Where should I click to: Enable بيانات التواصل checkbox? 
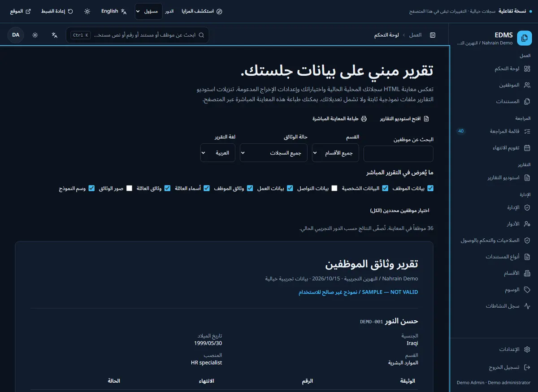click(x=334, y=188)
